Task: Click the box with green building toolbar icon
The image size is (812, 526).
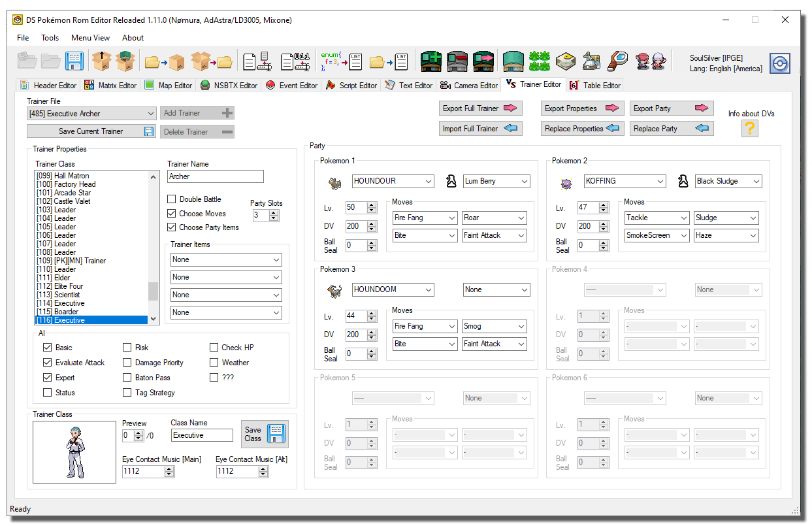Action: pos(126,61)
